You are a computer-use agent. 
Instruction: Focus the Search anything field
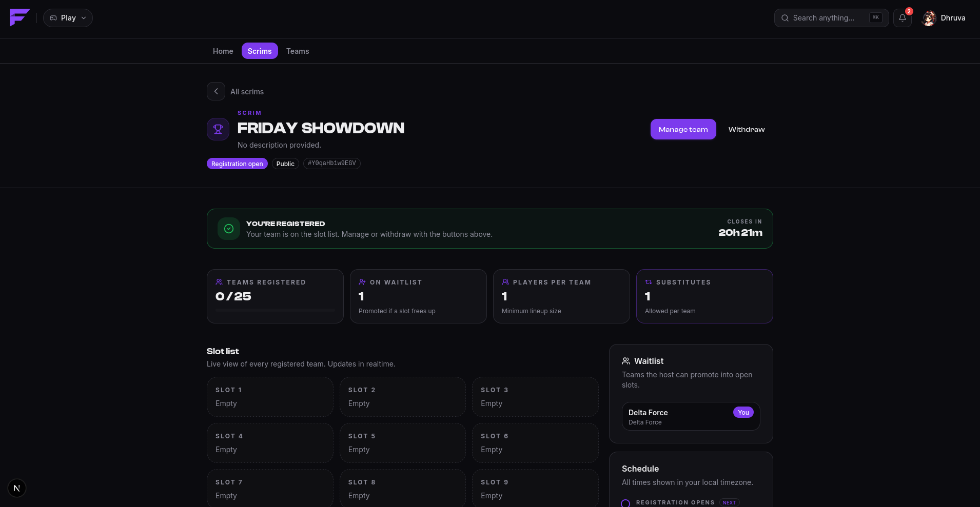coord(831,18)
